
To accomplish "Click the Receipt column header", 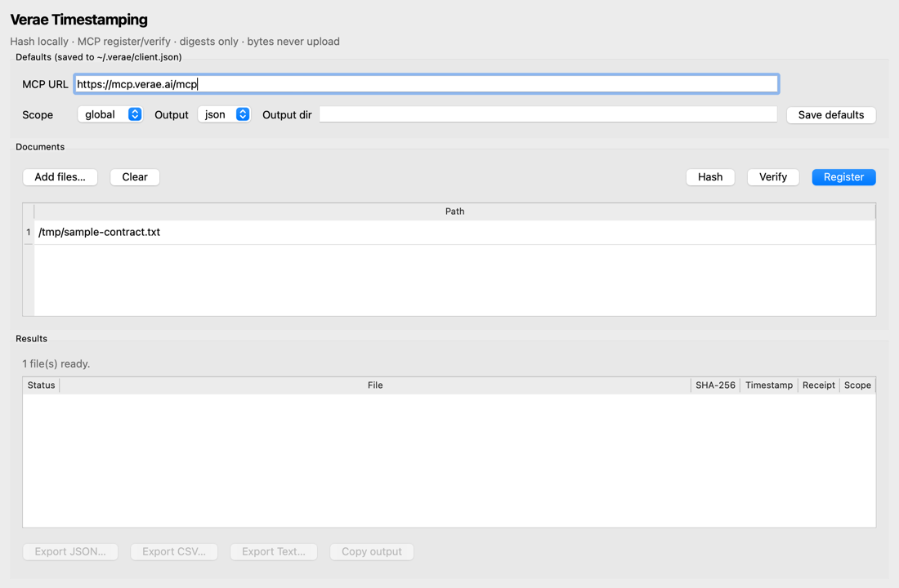I will (x=818, y=385).
